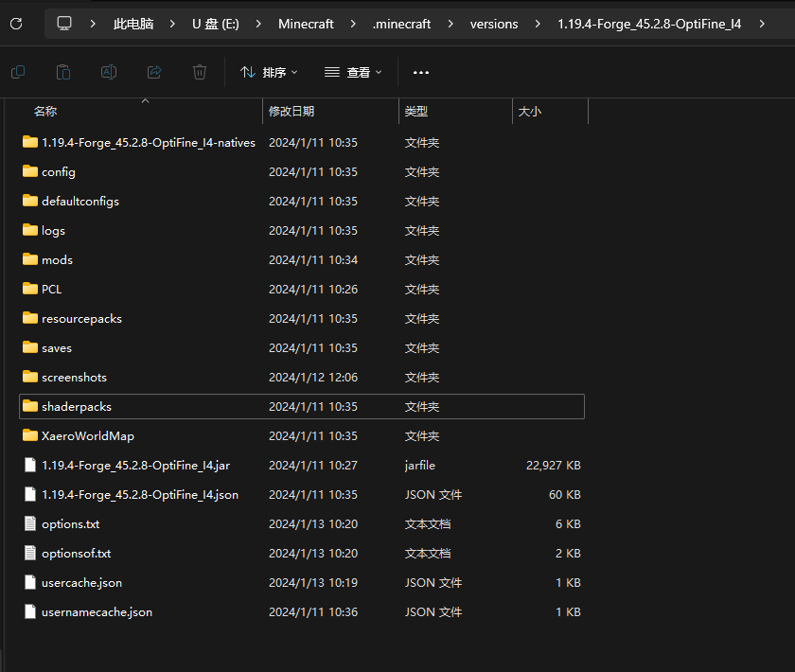
Task: Click the mods folder name
Action: (x=58, y=260)
